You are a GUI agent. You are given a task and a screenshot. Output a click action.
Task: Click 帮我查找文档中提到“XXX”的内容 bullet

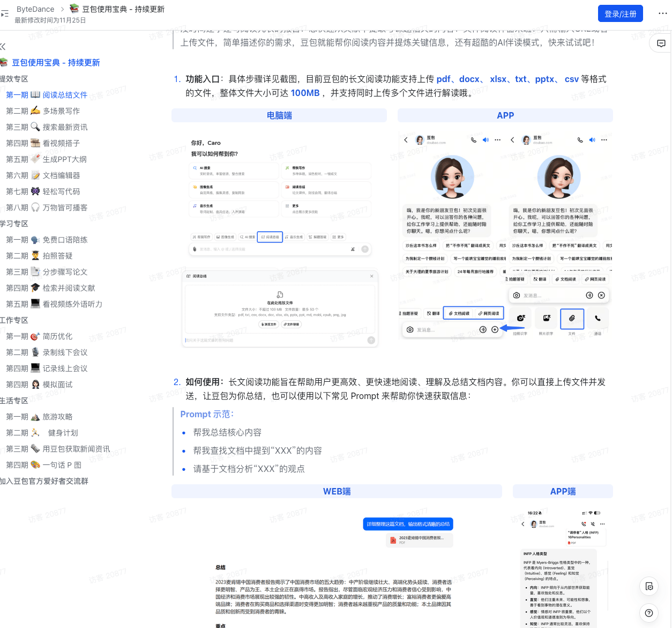257,450
